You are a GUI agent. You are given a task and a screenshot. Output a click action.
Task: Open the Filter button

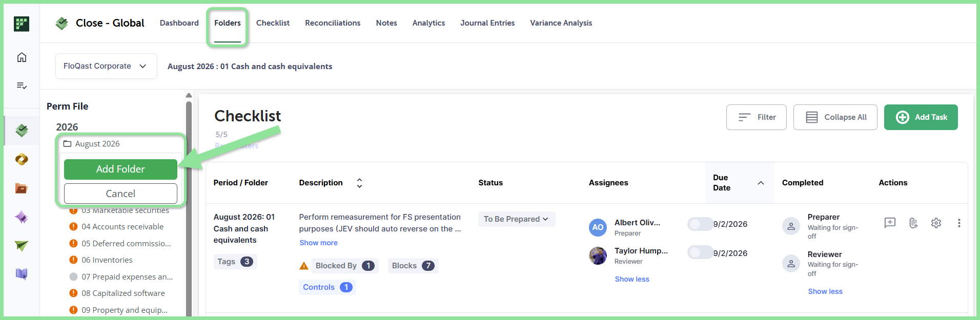757,117
